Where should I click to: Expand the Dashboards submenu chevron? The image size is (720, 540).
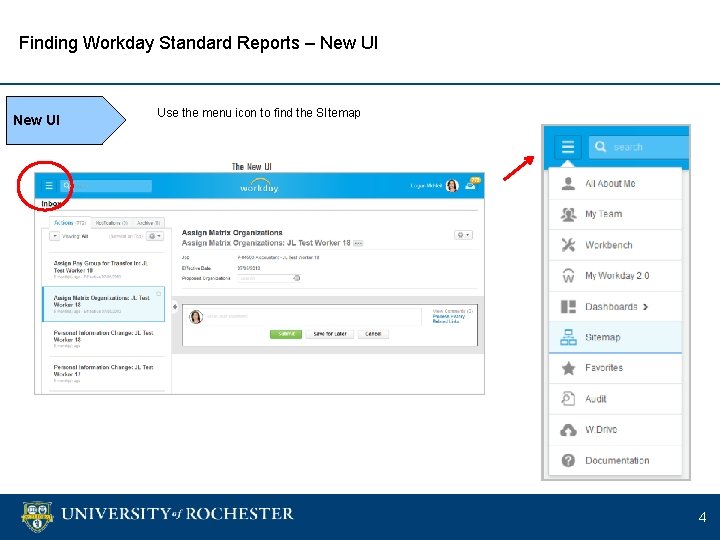click(x=646, y=307)
